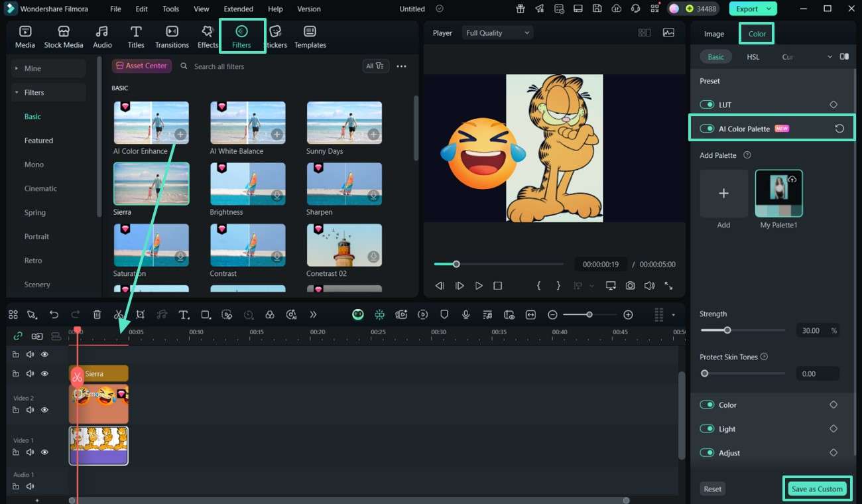Image resolution: width=862 pixels, height=504 pixels.
Task: Select the crop tool in timeline toolbar
Action: (140, 314)
